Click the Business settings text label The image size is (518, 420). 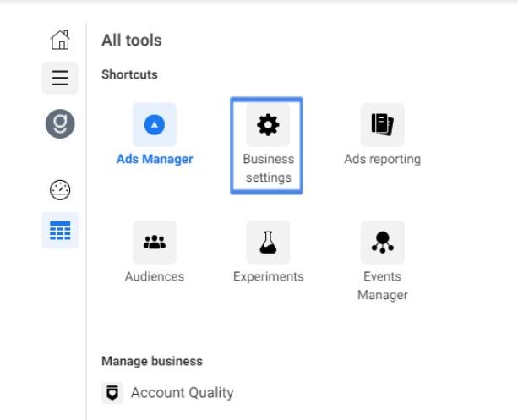[268, 168]
